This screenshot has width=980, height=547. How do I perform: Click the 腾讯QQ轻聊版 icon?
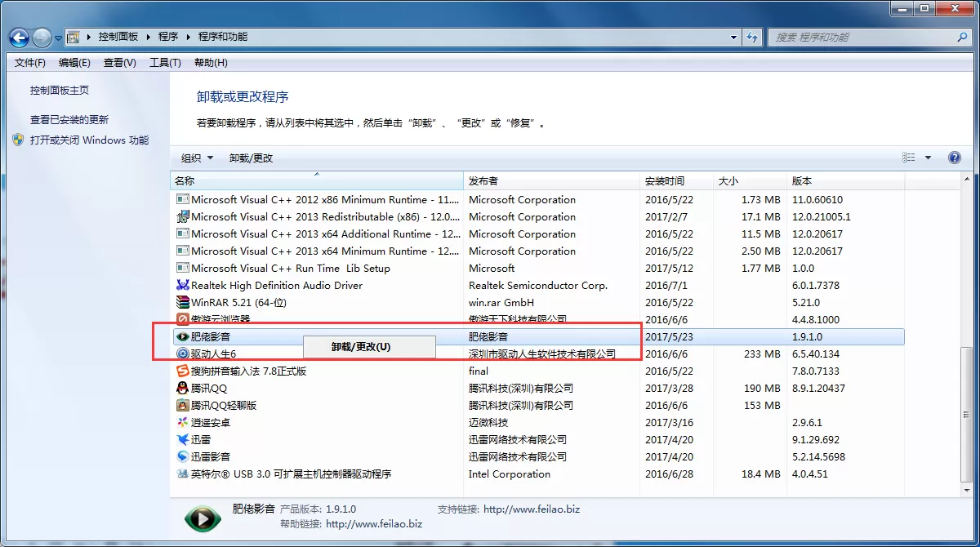pos(183,406)
